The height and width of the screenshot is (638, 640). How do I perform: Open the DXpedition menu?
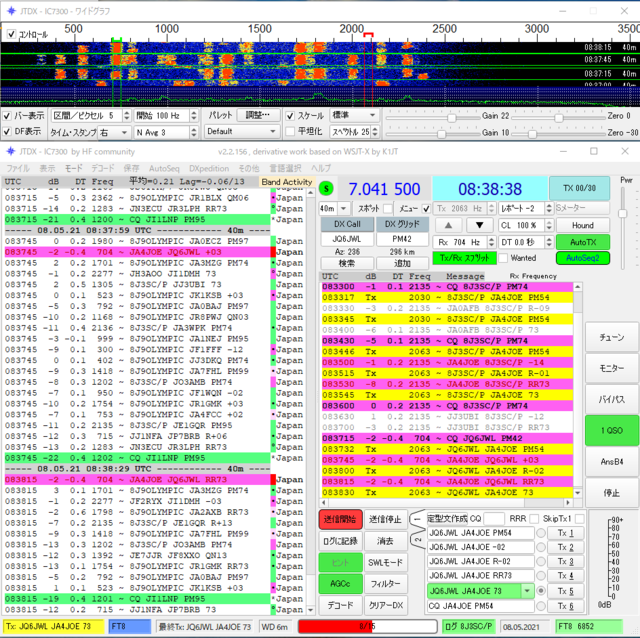coord(209,168)
